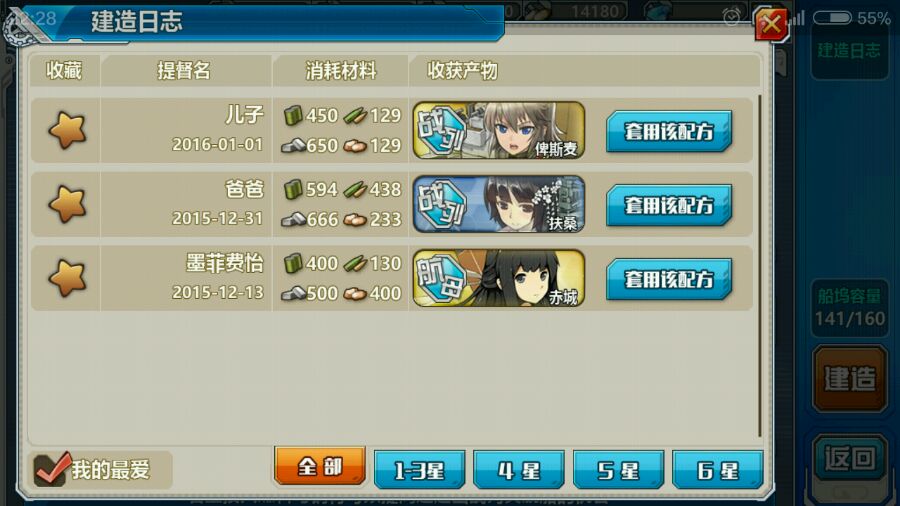The height and width of the screenshot is (506, 900).
Task: Filter by 5星 ships
Action: point(618,470)
